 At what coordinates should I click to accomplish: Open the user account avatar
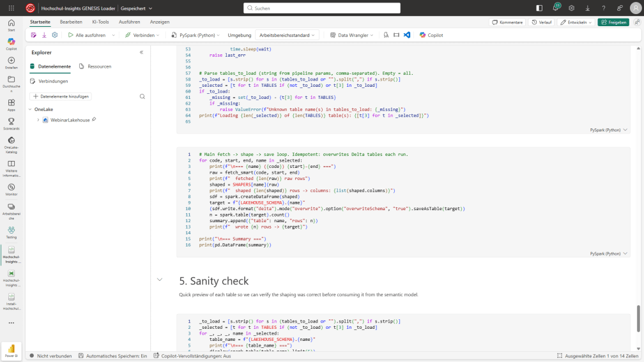pos(635,8)
